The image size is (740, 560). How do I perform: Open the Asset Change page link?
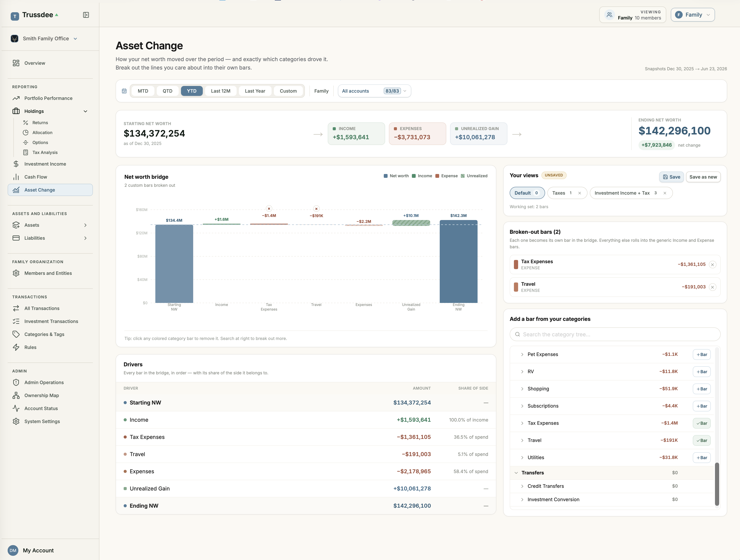pyautogui.click(x=50, y=190)
